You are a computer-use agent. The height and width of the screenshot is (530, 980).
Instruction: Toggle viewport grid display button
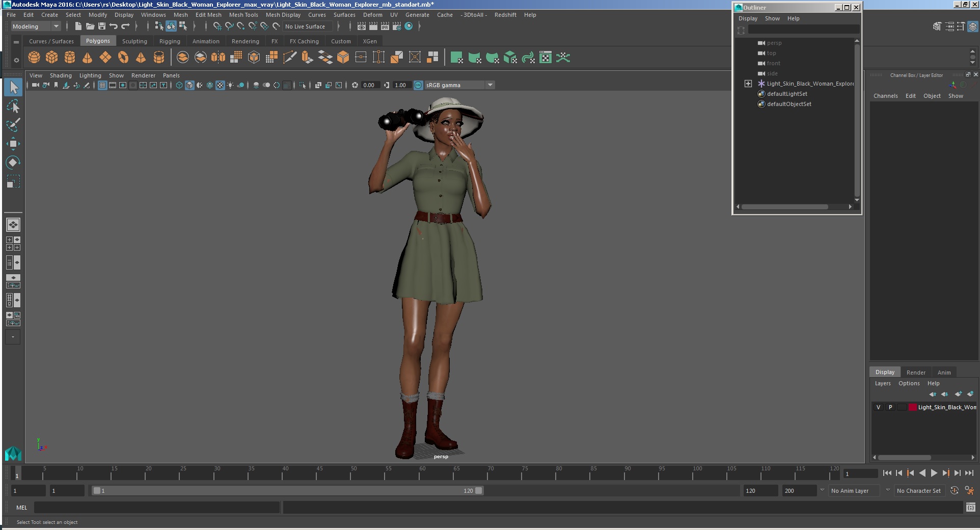tap(102, 85)
